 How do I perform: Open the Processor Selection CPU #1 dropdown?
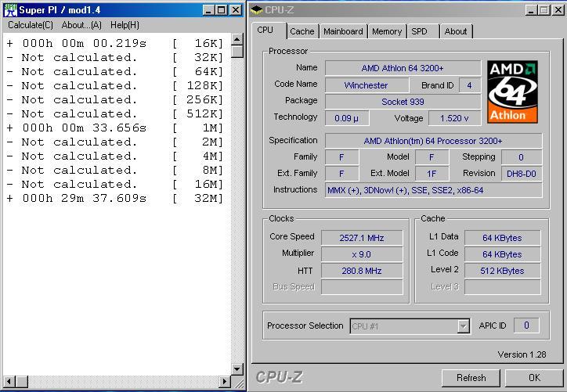410,326
